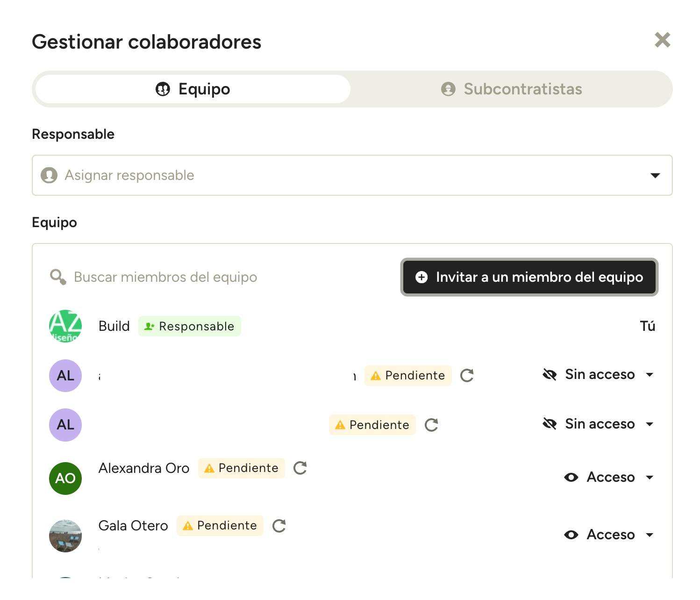This screenshot has height=600, width=700.
Task: Click the Pendiente badge beside Alexandra Oro
Action: coord(242,468)
